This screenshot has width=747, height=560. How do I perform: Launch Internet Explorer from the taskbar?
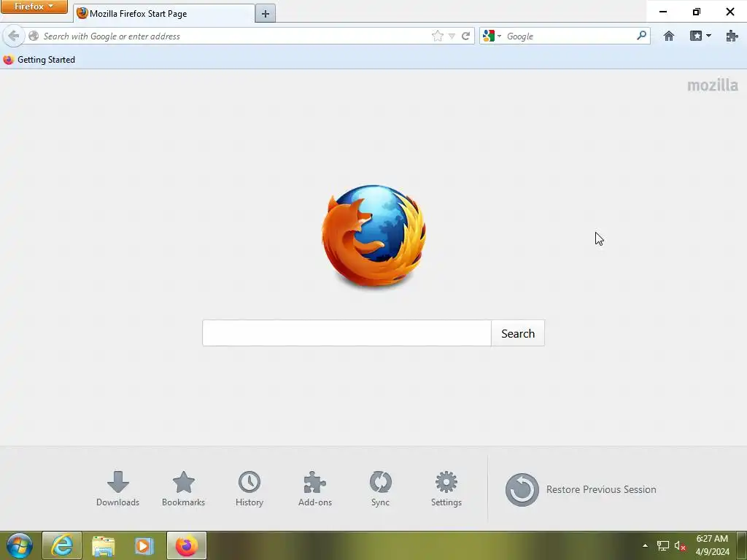coord(62,545)
